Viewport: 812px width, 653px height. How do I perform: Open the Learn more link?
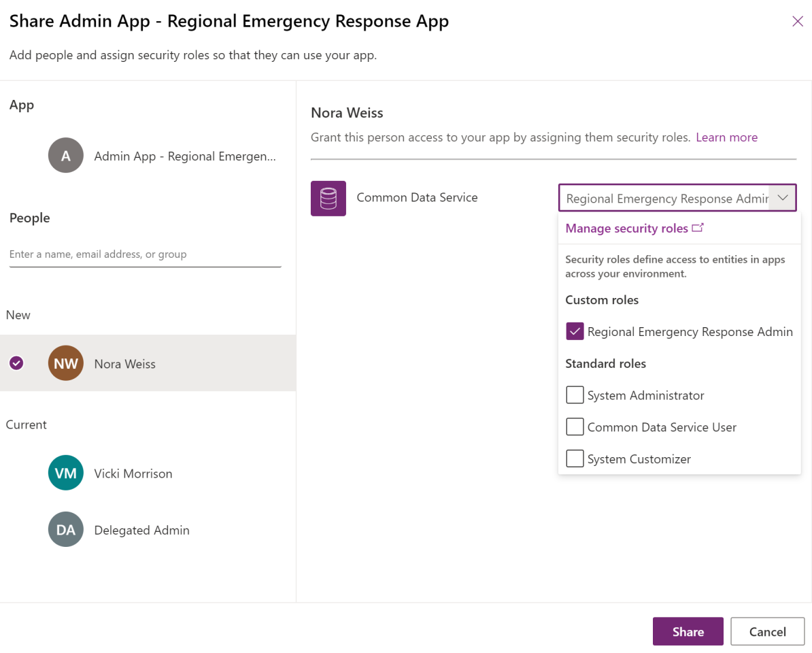pos(726,137)
